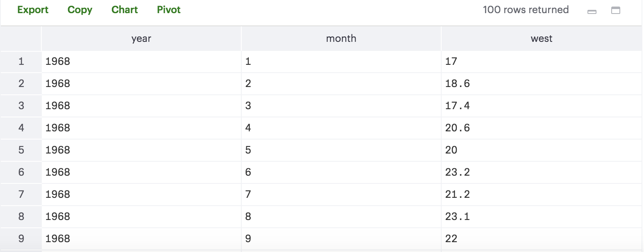Select the west column header
Screen dimensions: 644x252
pos(542,39)
